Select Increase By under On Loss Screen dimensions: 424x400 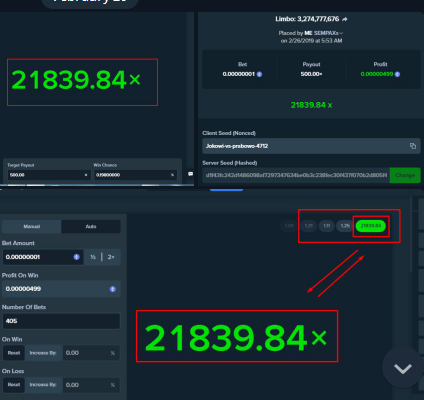pyautogui.click(x=43, y=385)
